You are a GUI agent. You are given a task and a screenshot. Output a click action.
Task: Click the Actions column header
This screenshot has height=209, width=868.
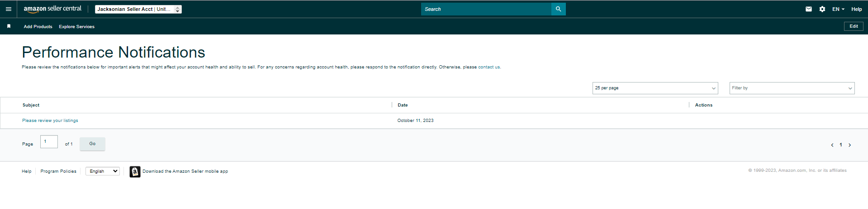[704, 105]
